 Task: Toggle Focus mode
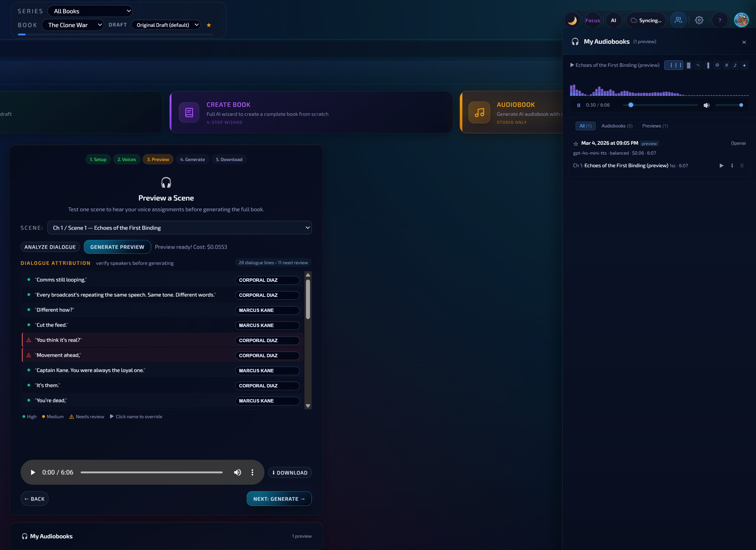592,20
